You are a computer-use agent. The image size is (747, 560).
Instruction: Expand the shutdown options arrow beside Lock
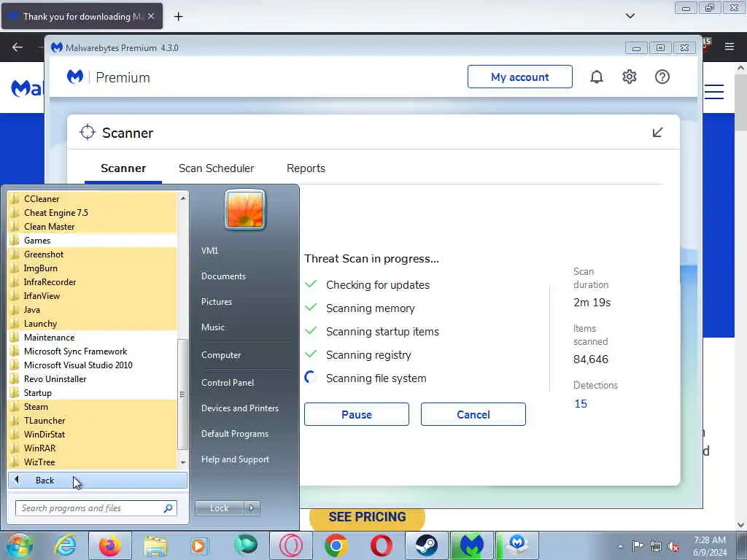click(252, 508)
